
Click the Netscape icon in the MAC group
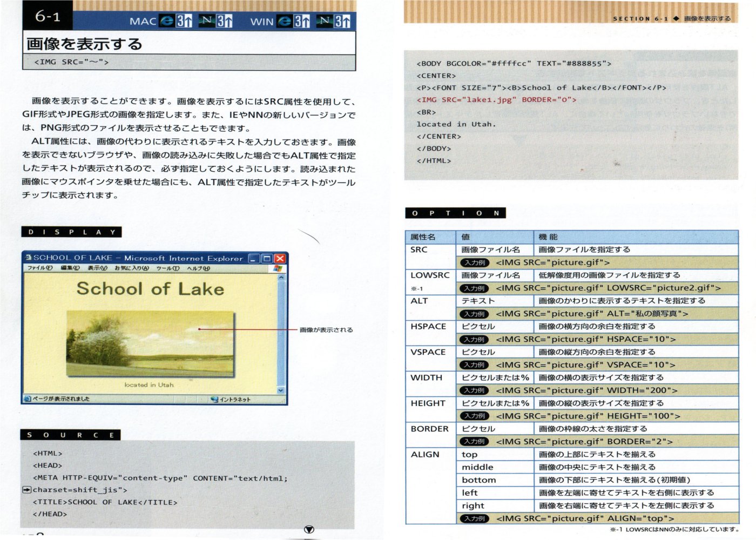pos(207,21)
